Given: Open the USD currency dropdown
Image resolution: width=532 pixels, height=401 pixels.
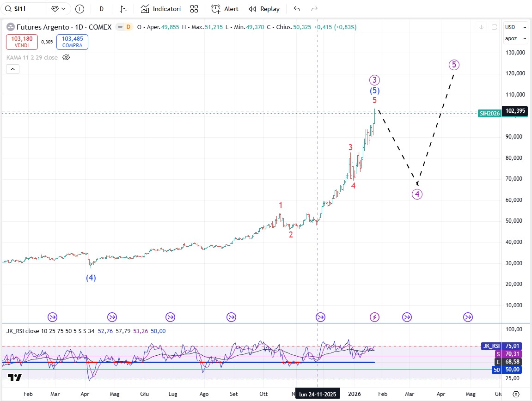Looking at the screenshot, I should pyautogui.click(x=515, y=27).
